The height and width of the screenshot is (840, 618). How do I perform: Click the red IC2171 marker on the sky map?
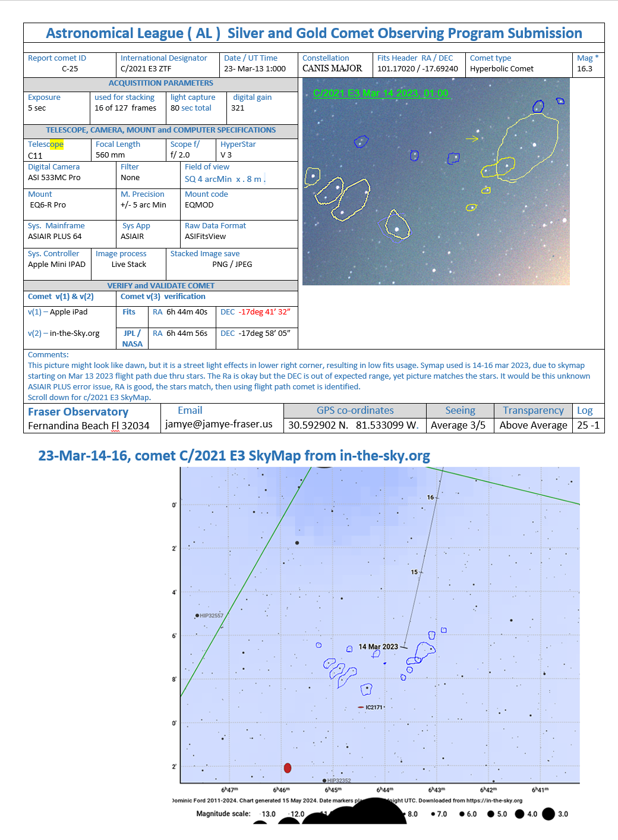(361, 707)
